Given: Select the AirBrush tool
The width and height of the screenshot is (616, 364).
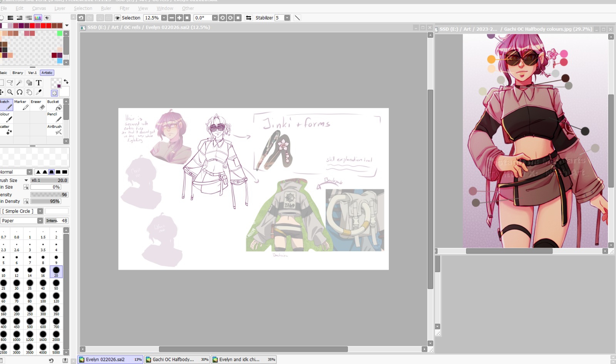Looking at the screenshot, I should click(x=54, y=129).
